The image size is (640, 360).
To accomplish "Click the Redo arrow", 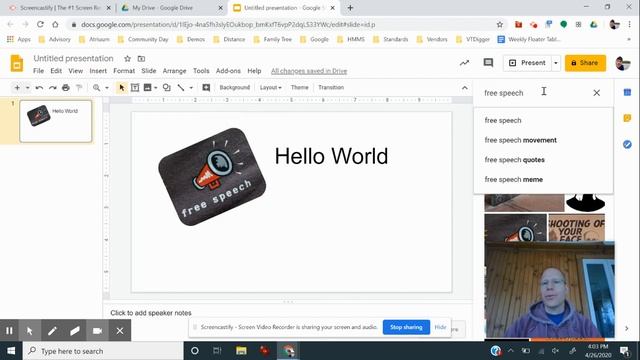I will coord(53,87).
